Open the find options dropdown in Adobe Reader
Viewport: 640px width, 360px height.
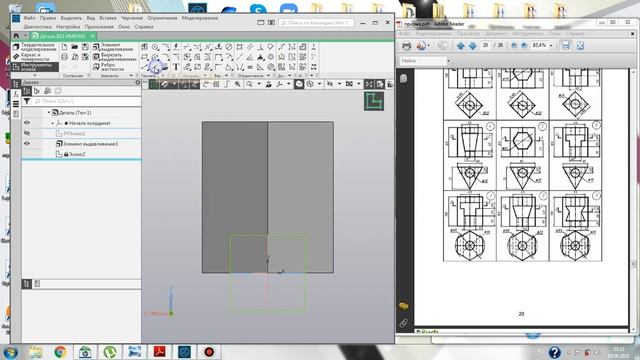click(x=449, y=61)
